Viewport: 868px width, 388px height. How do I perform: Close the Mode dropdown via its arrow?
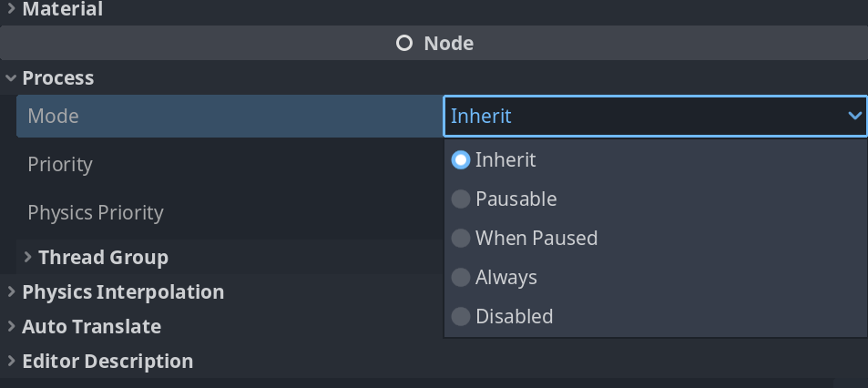coord(854,116)
